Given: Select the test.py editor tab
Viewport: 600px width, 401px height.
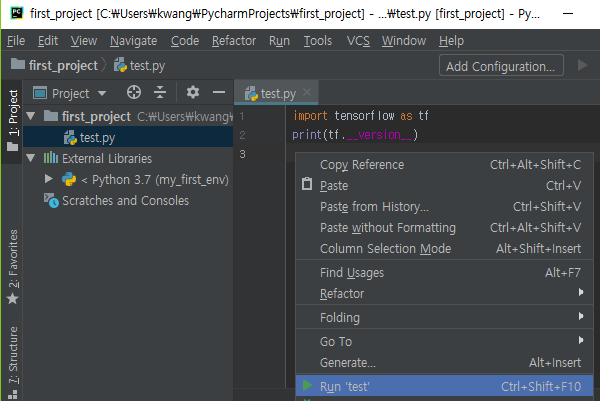Looking at the screenshot, I should [x=278, y=93].
